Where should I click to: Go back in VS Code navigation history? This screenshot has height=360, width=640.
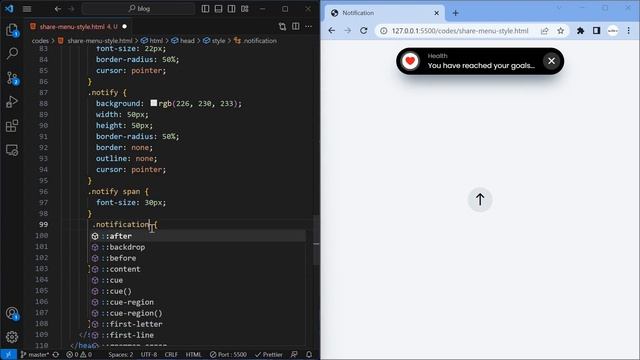click(x=58, y=9)
